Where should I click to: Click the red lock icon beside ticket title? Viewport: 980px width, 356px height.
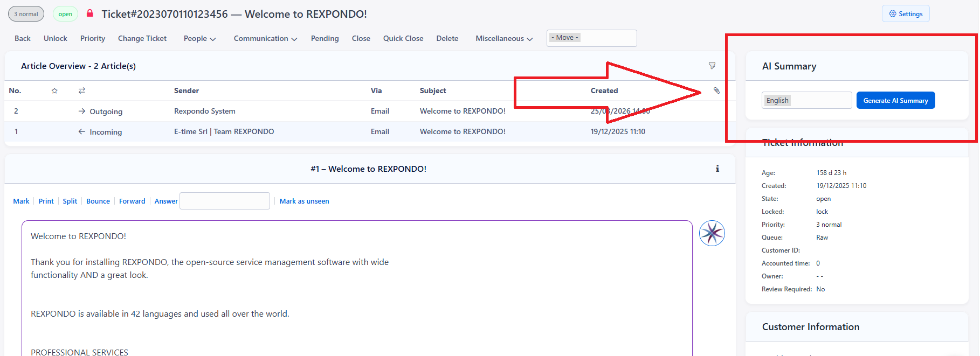click(x=90, y=13)
